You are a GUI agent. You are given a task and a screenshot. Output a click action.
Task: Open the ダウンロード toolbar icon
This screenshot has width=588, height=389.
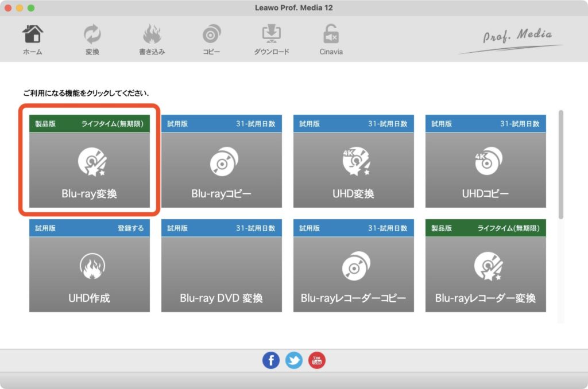click(x=270, y=34)
